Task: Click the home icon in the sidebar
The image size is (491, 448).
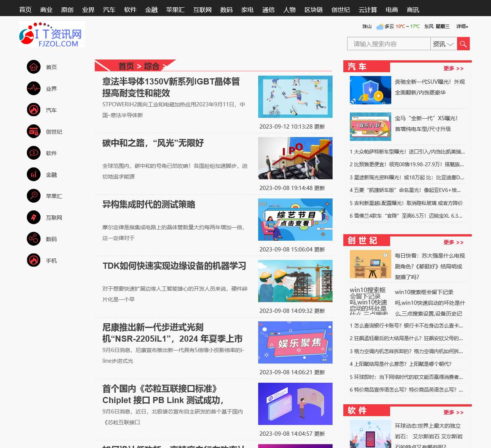Action: 34,67
